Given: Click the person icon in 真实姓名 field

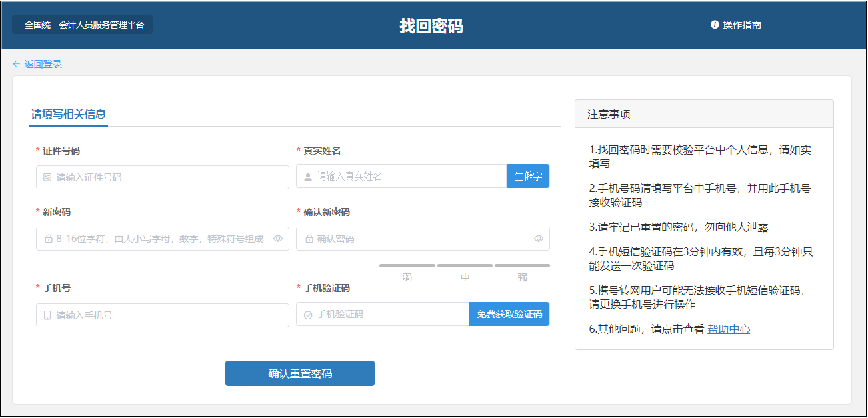Looking at the screenshot, I should click(x=307, y=177).
